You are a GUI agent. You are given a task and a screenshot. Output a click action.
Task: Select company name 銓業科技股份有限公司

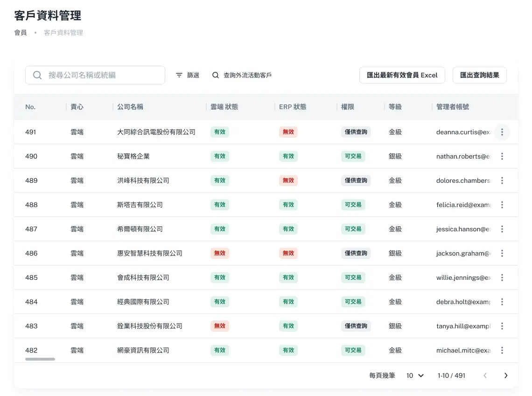coord(150,326)
